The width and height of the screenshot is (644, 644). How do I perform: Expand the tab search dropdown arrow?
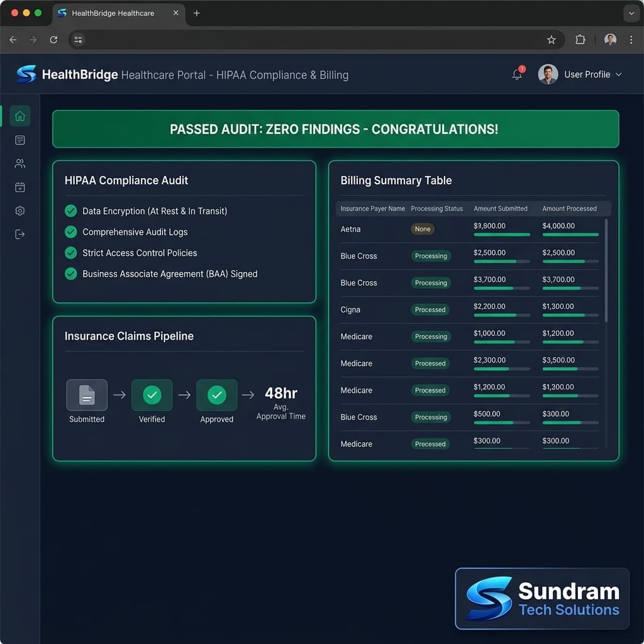(x=631, y=13)
